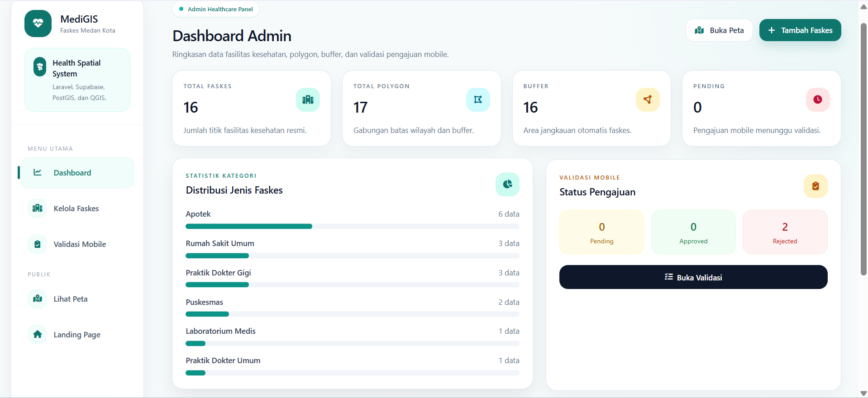Viewport: 868px width, 398px height.
Task: Click the Total Polygon shape icon
Action: coord(478,99)
